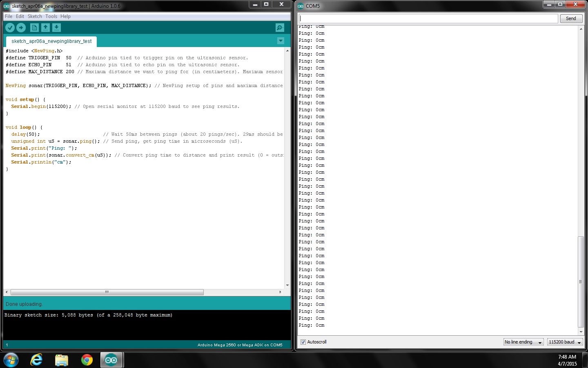The height and width of the screenshot is (368, 588).
Task: Launch Internet Explorer from the taskbar
Action: click(x=36, y=360)
